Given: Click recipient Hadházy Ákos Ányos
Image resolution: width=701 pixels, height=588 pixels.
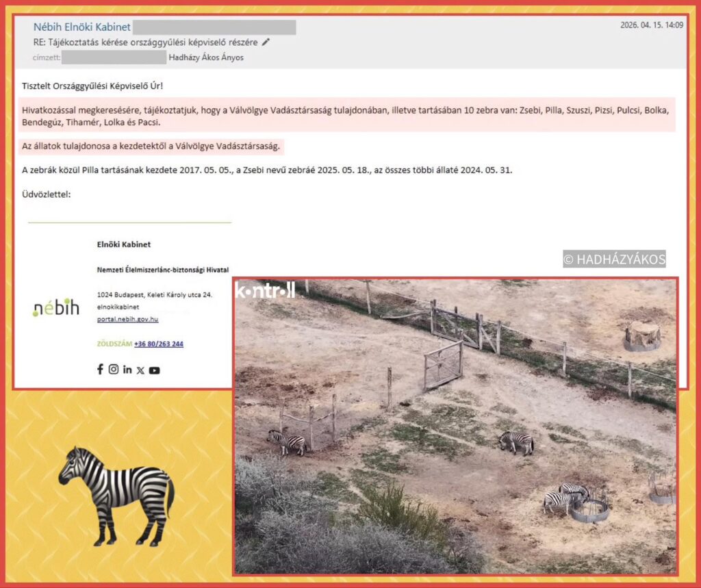Looking at the screenshot, I should coord(206,57).
